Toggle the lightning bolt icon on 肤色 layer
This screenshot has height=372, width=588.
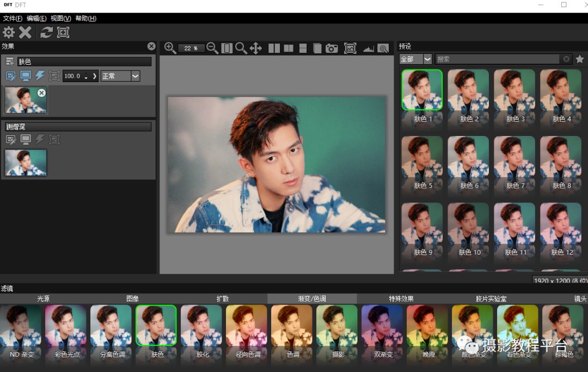(x=40, y=76)
